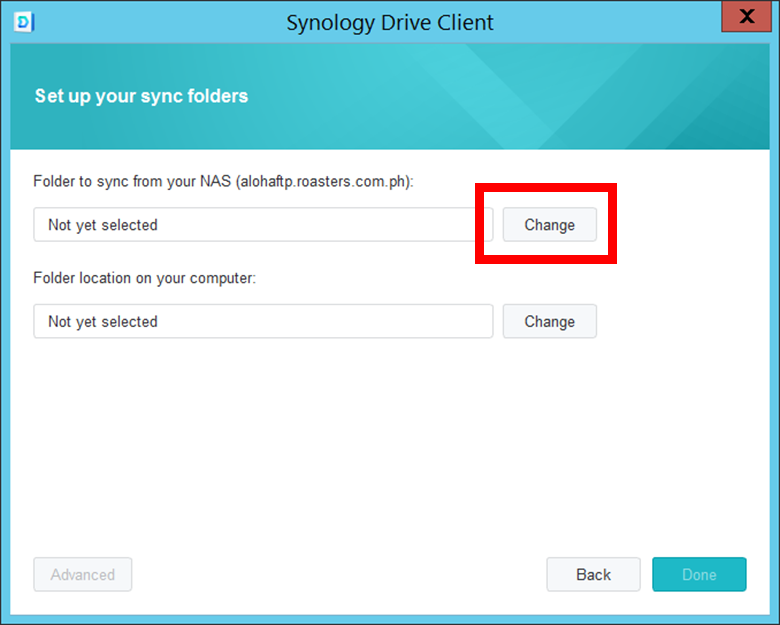Click Change for NAS sync folder
The width and height of the screenshot is (780, 625).
550,225
